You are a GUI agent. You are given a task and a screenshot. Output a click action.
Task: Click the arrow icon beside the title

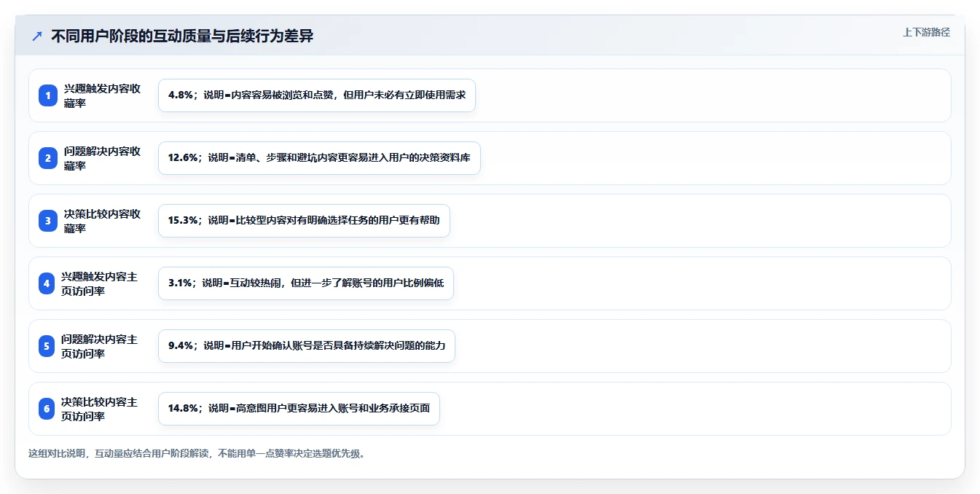37,36
